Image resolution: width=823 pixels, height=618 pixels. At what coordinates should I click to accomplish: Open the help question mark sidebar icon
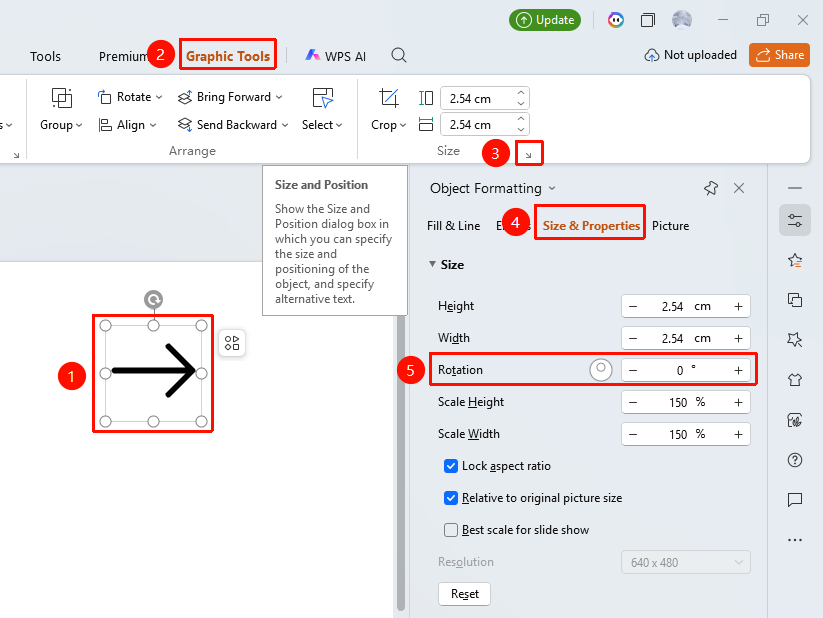795,460
